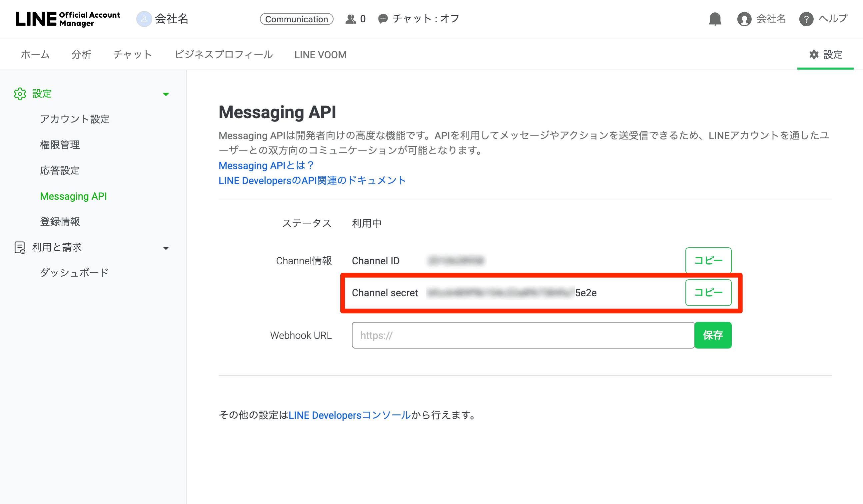Click the Messaging API page heading
Screen dimensions: 863x504
pos(277,112)
